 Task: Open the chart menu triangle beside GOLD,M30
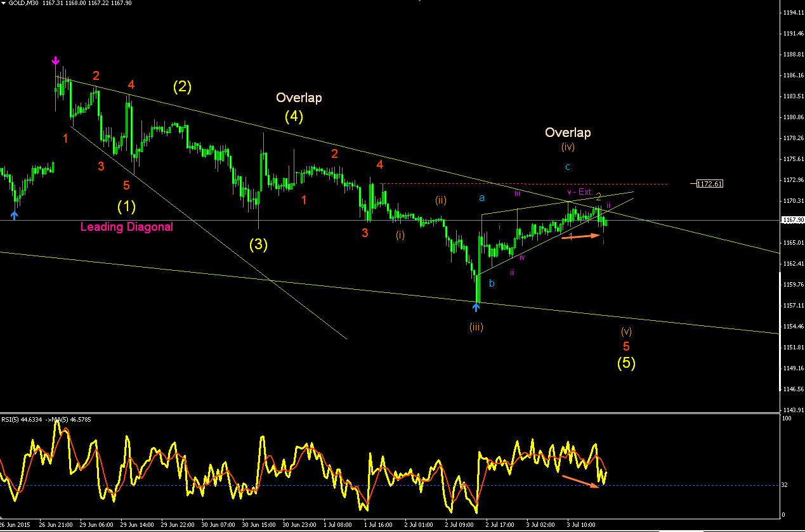click(x=4, y=3)
